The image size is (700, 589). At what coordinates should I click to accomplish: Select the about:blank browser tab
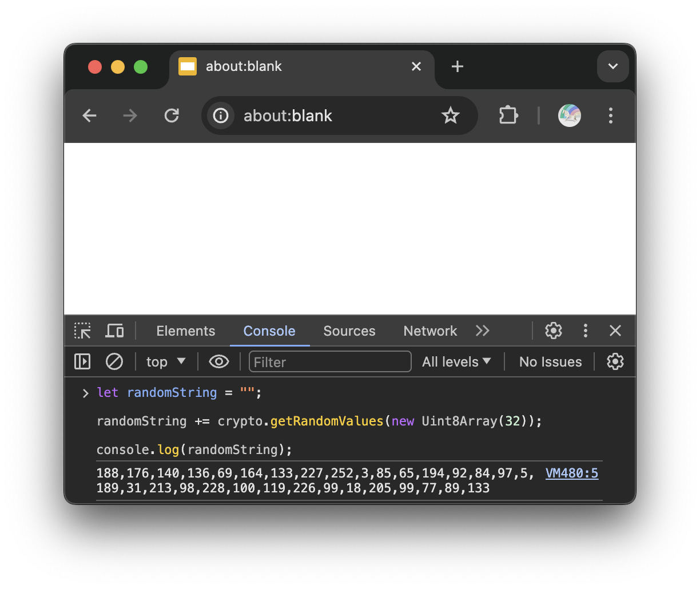[302, 66]
